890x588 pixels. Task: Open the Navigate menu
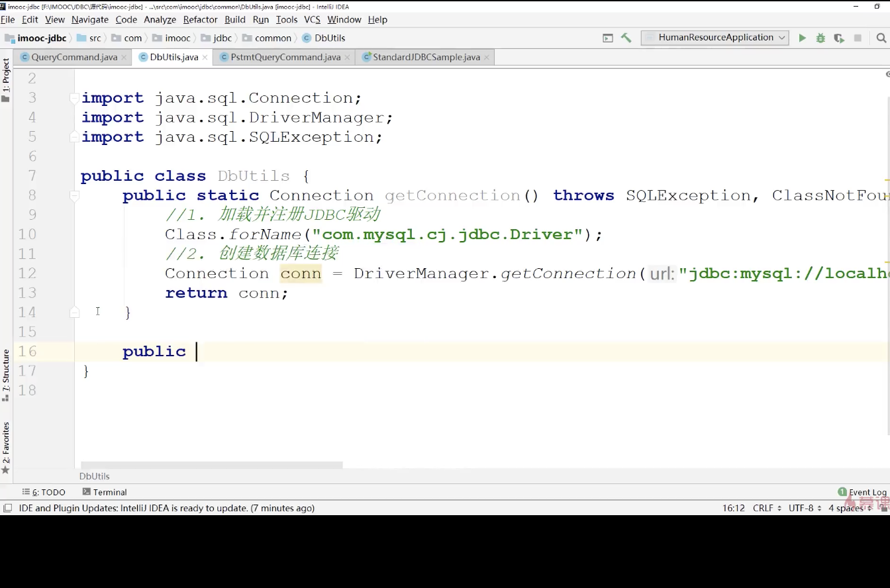pos(90,20)
